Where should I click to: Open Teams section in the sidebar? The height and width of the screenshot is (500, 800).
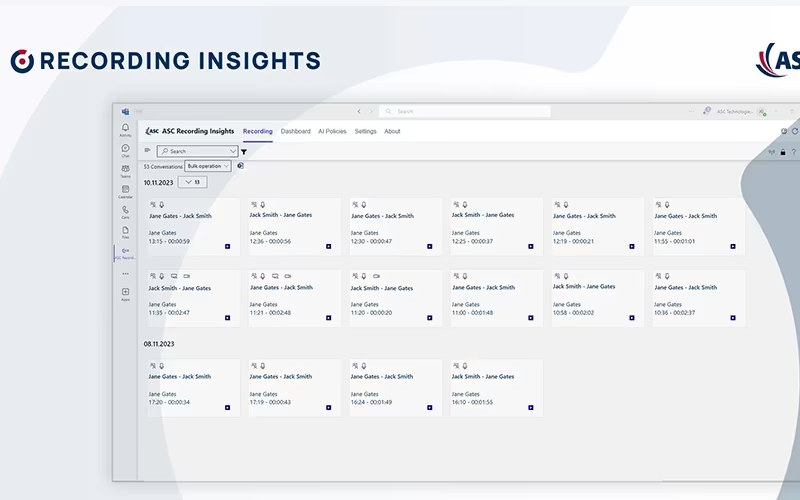125,171
